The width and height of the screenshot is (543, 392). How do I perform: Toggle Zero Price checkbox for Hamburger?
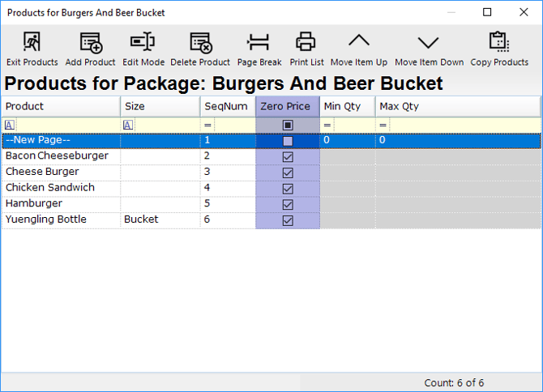(x=288, y=204)
